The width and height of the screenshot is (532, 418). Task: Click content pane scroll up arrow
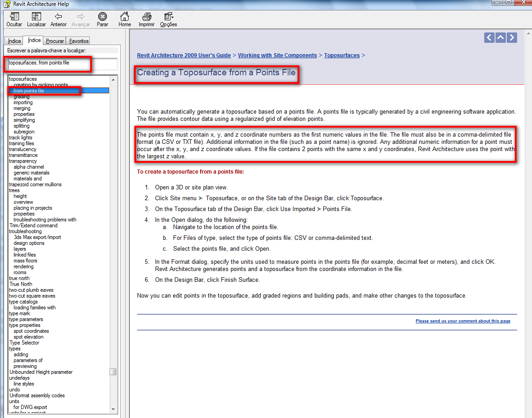coord(528,33)
